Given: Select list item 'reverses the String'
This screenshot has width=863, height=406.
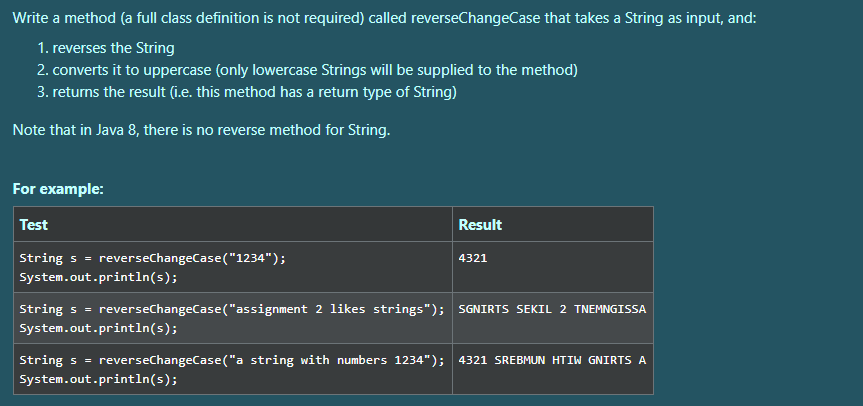Looking at the screenshot, I should (113, 48).
